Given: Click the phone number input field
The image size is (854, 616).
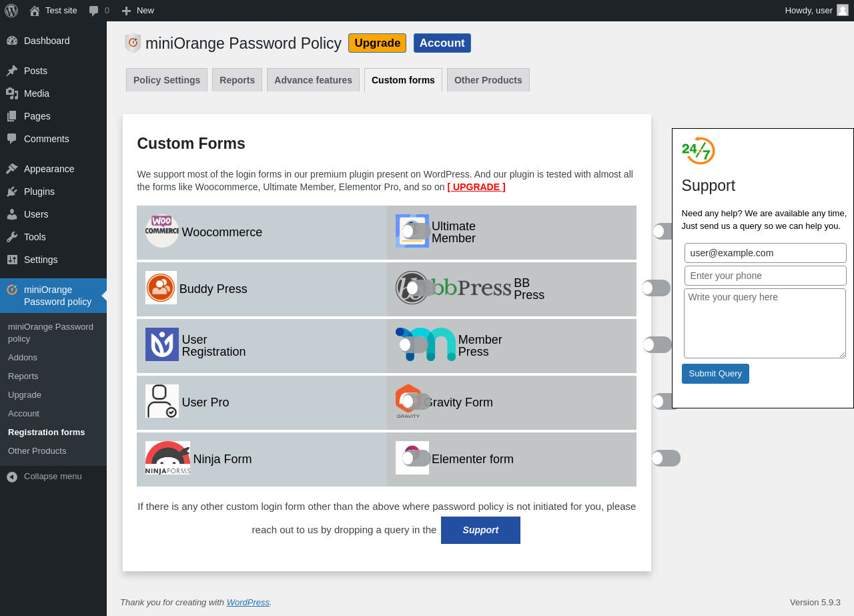Looking at the screenshot, I should pos(765,276).
